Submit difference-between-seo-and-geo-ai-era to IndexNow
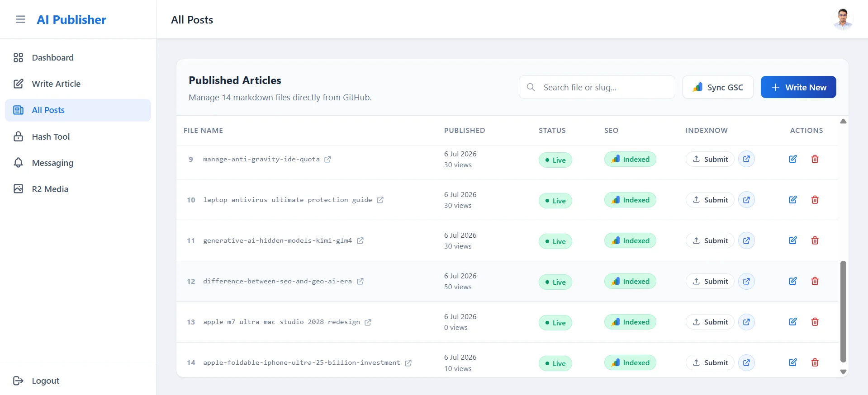The image size is (868, 395). click(x=710, y=281)
